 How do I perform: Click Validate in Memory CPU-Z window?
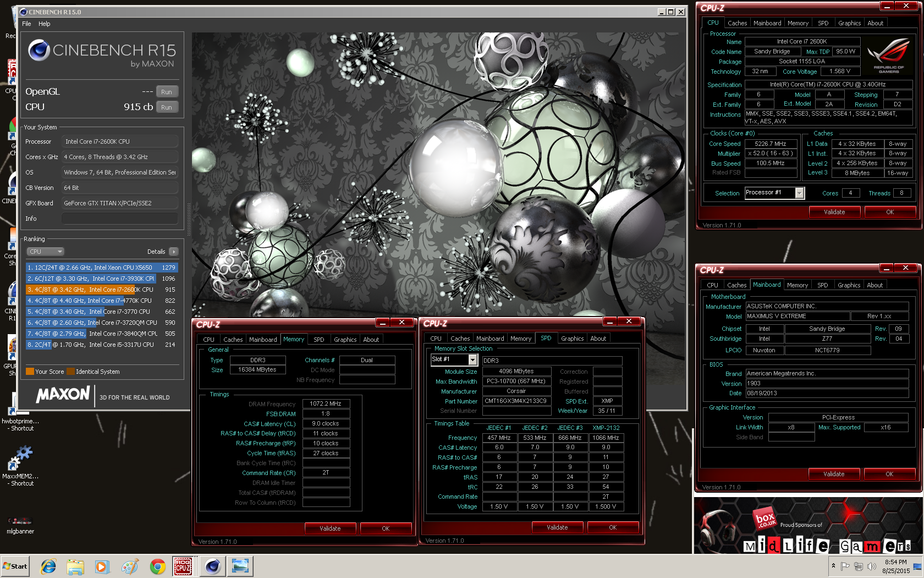pyautogui.click(x=330, y=528)
